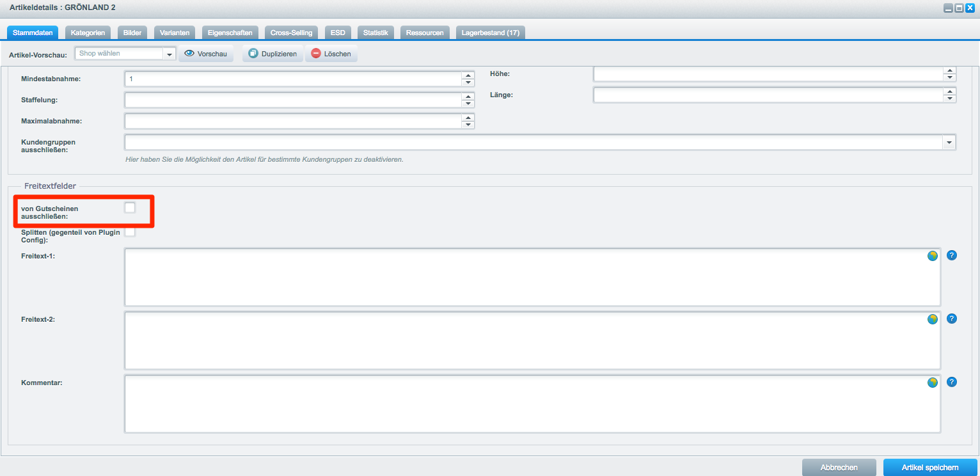Image resolution: width=980 pixels, height=476 pixels.
Task: Enable 'von Gutscheinen ausschließen' checkbox
Action: (x=130, y=207)
